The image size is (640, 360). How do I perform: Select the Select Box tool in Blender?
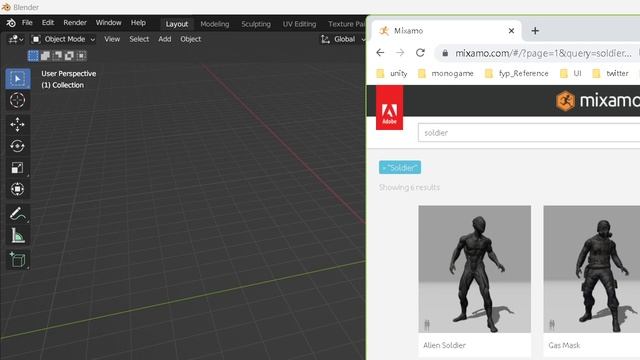[18, 78]
